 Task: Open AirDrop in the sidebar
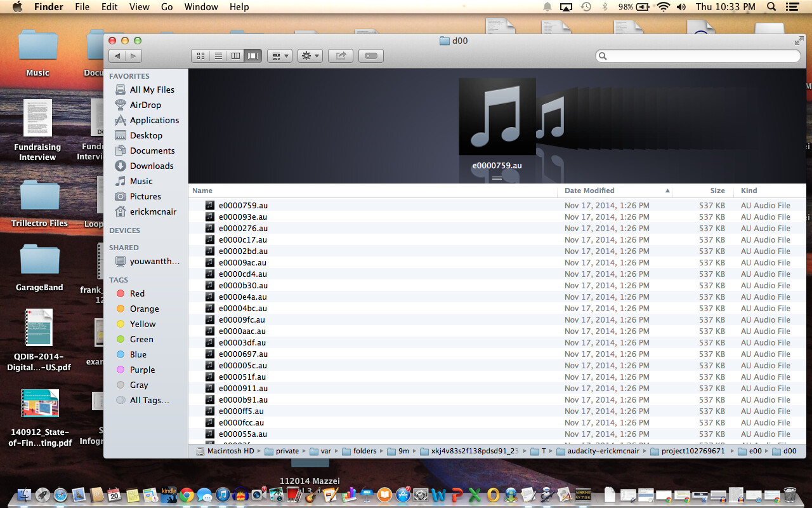click(145, 105)
